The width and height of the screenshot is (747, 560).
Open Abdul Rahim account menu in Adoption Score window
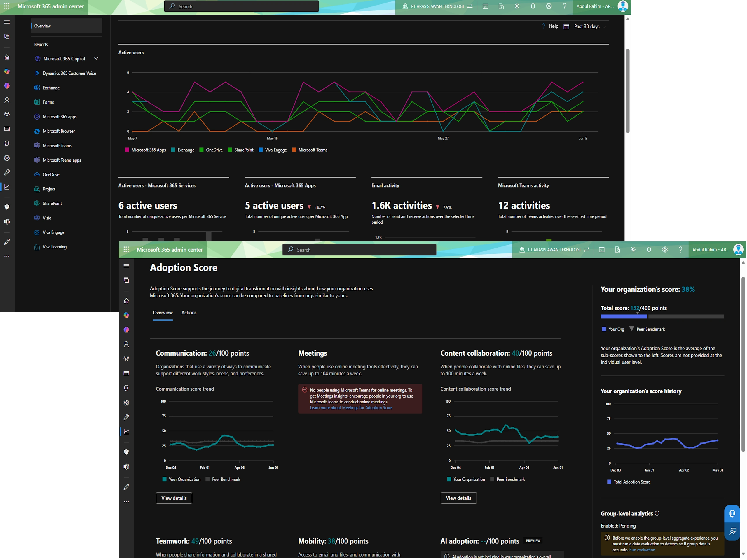pyautogui.click(x=717, y=250)
